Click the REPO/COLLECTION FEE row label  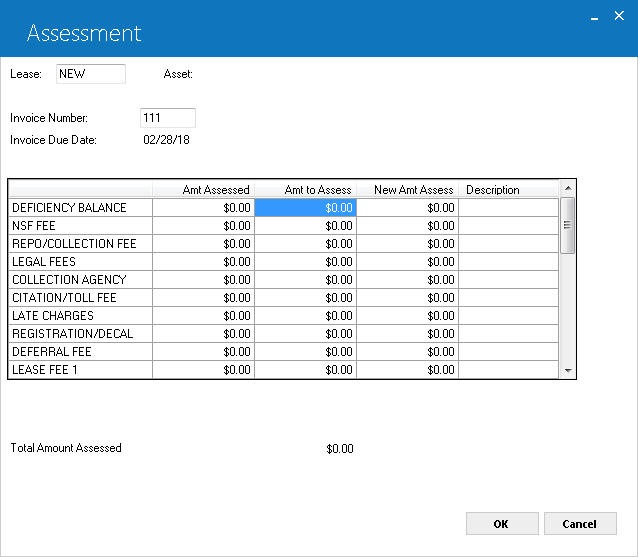point(81,244)
